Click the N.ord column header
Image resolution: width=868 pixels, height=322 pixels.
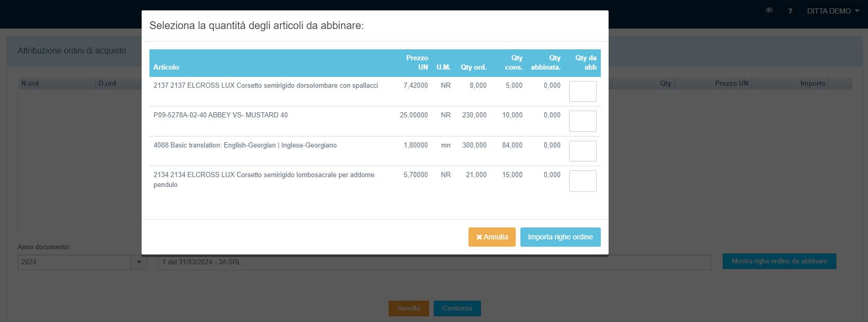click(x=30, y=83)
